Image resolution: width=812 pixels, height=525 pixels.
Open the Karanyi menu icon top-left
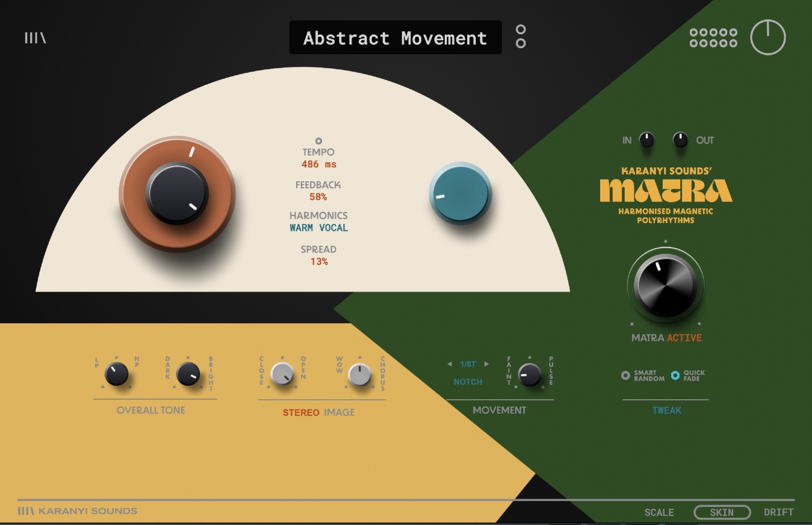[x=35, y=38]
